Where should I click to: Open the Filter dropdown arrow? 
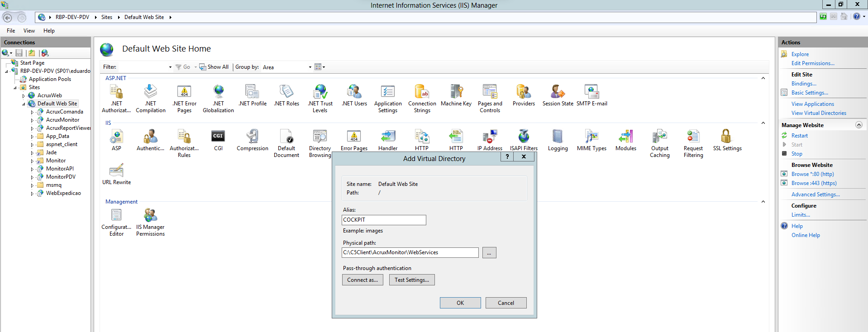pyautogui.click(x=170, y=67)
